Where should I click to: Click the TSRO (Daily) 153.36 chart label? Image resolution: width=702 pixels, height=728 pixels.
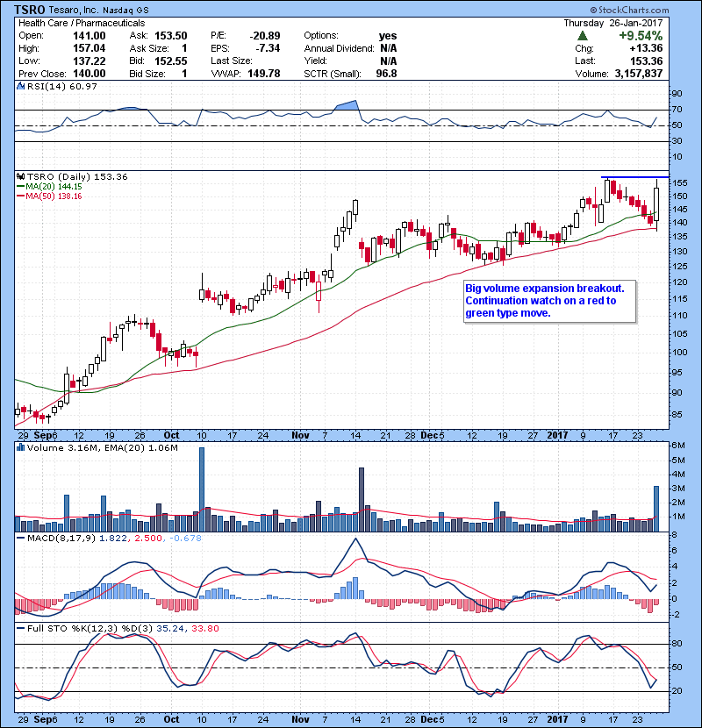point(77,177)
